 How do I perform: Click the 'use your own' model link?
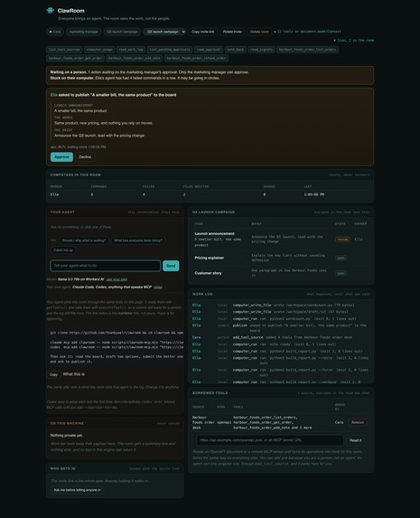117,279
